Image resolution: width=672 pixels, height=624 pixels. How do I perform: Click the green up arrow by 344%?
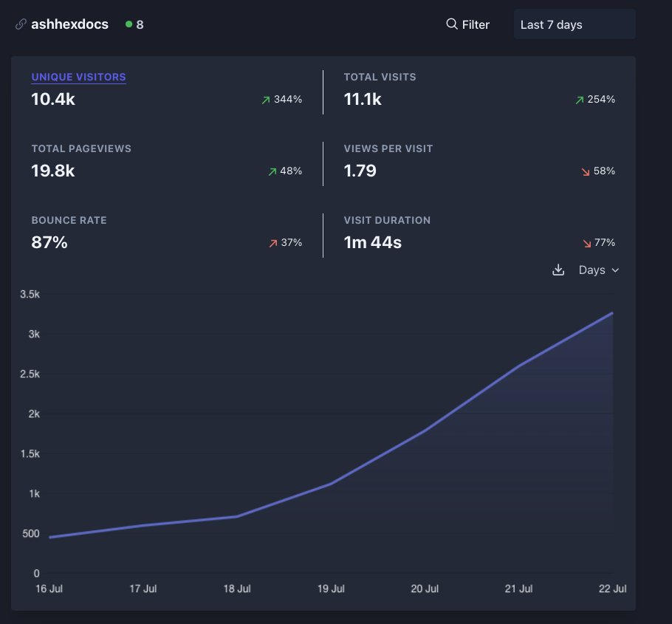[x=266, y=100]
